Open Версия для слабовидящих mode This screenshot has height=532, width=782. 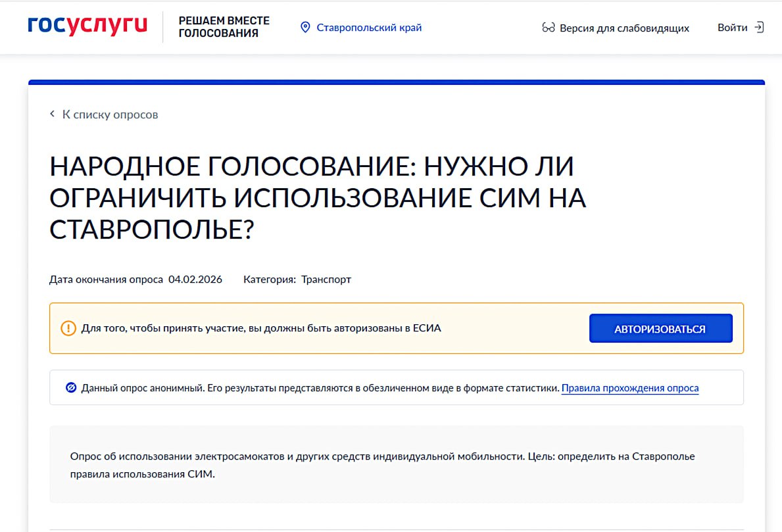[x=623, y=28]
